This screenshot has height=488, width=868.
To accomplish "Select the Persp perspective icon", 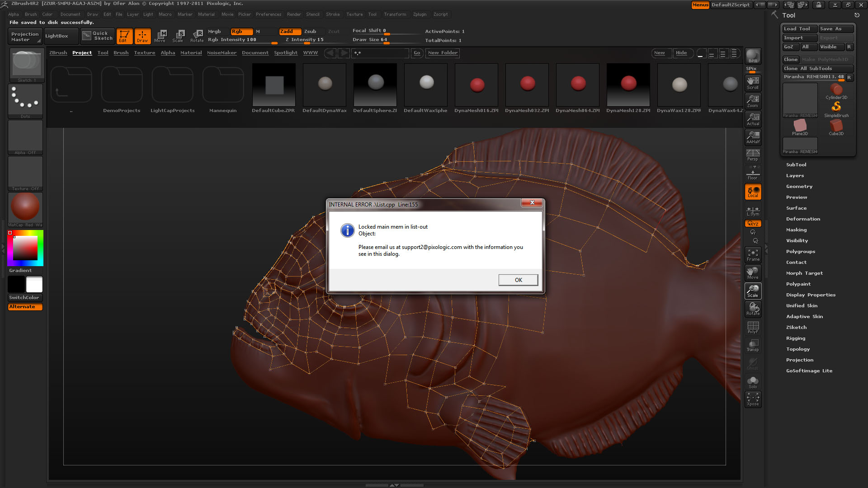I will click(753, 155).
